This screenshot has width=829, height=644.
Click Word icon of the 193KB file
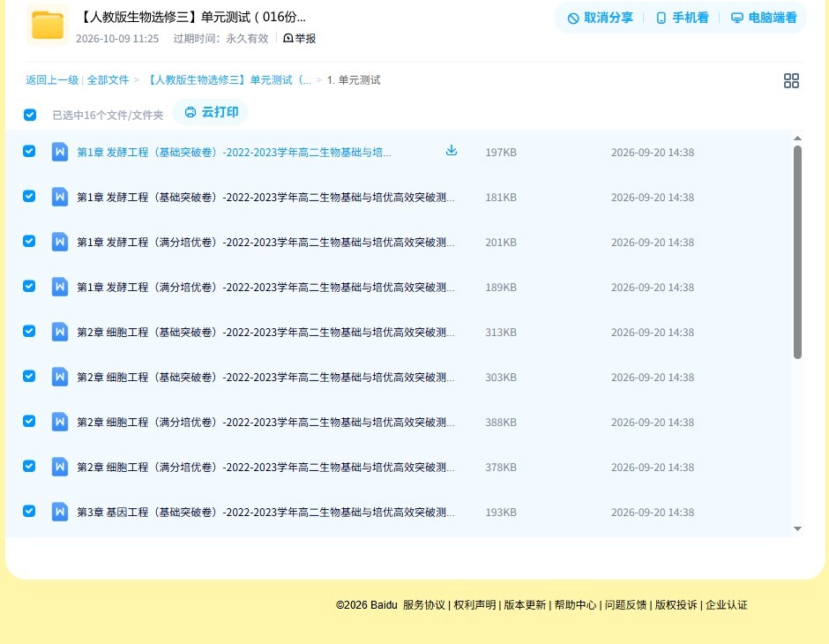60,512
